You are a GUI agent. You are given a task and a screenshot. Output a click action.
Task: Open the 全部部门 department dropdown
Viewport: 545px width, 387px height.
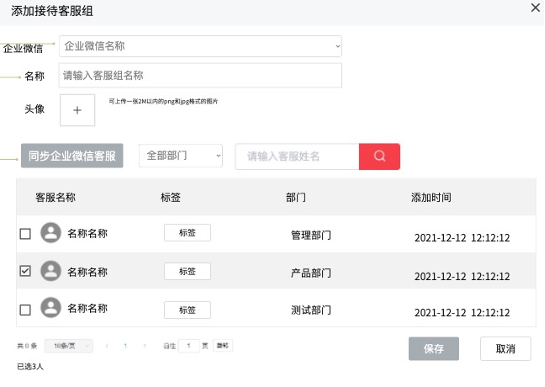(x=181, y=156)
